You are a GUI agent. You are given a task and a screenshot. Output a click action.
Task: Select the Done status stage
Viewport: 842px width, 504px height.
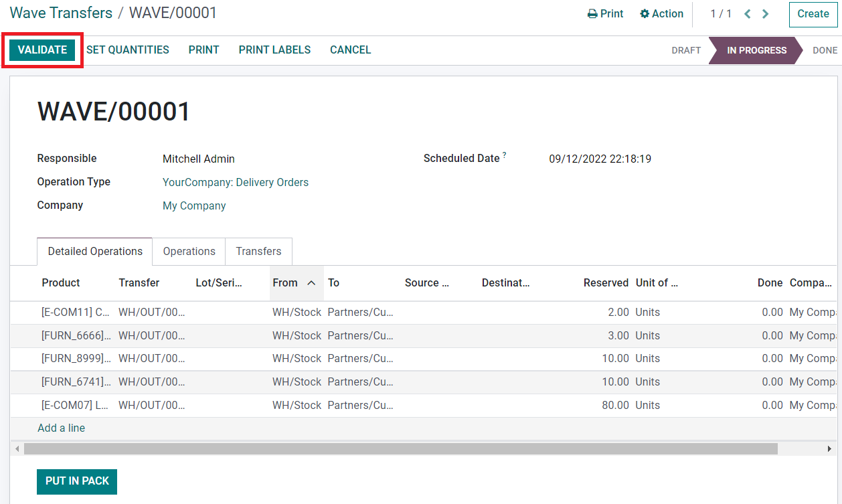click(x=824, y=51)
